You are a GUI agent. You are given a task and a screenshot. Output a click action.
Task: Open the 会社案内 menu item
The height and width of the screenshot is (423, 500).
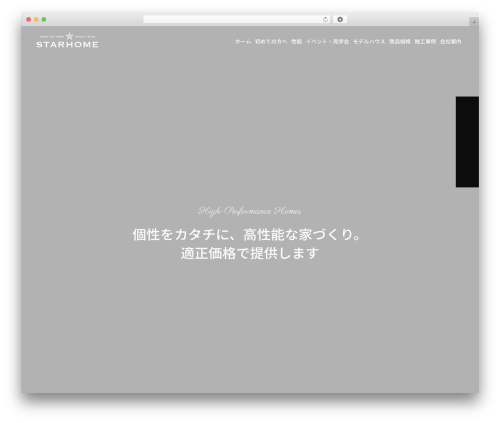[451, 42]
